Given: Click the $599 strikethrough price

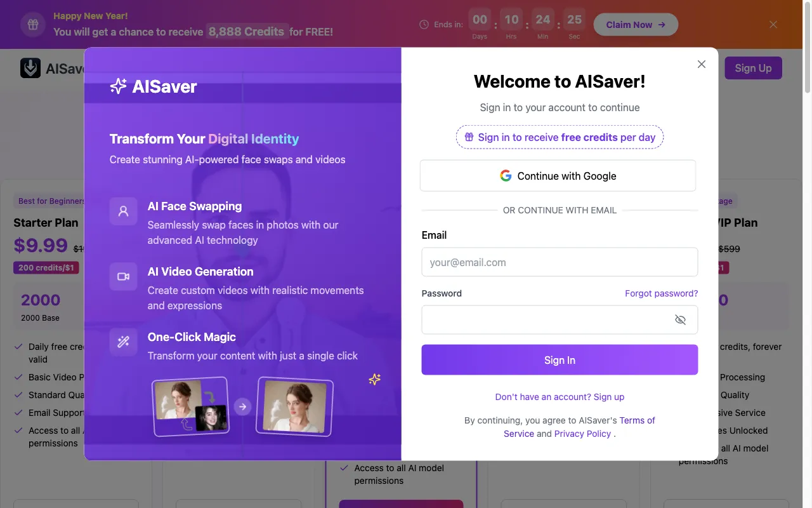Looking at the screenshot, I should click(x=729, y=249).
